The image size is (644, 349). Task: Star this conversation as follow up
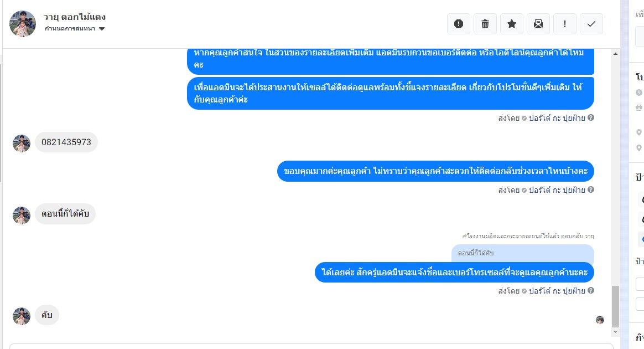click(512, 24)
